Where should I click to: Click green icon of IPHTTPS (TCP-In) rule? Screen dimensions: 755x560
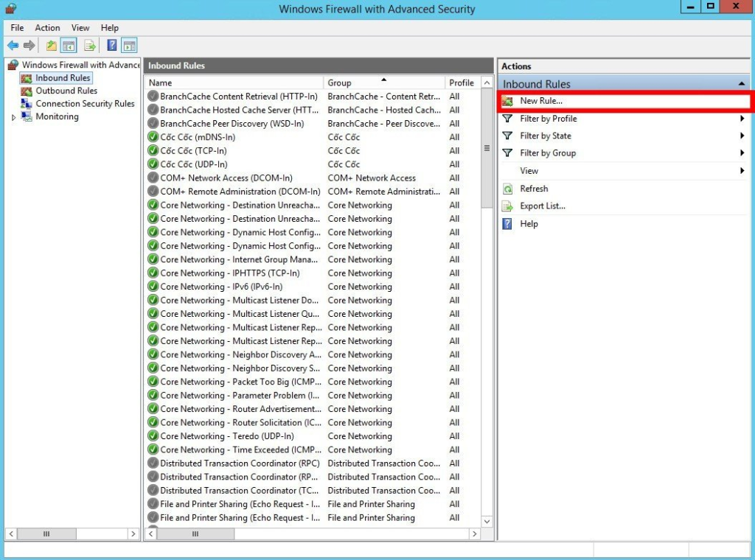pos(153,273)
